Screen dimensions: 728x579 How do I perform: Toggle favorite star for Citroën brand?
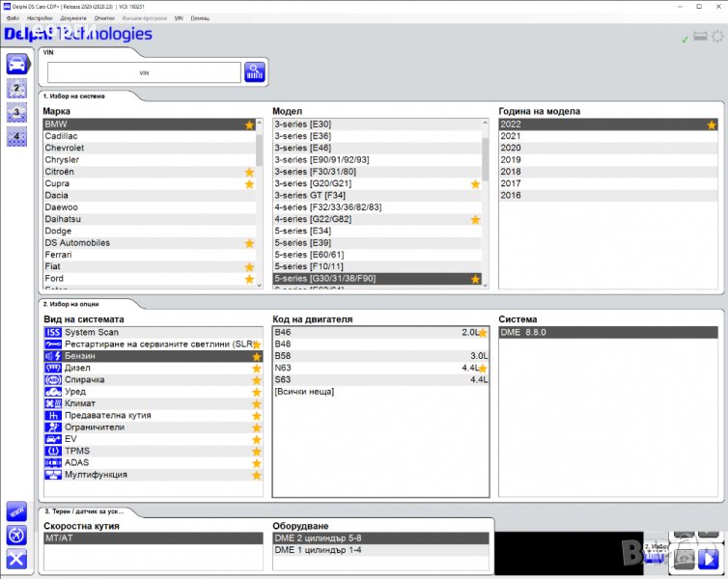[249, 172]
